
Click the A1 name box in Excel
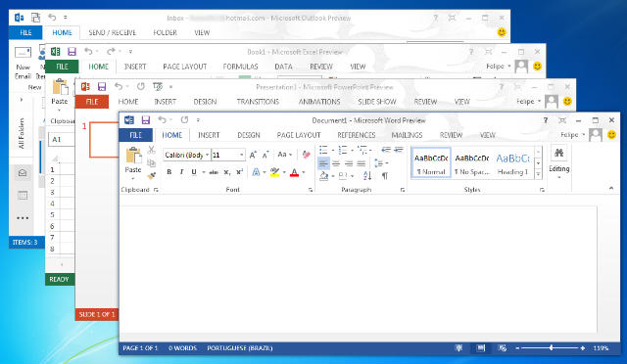pos(61,139)
